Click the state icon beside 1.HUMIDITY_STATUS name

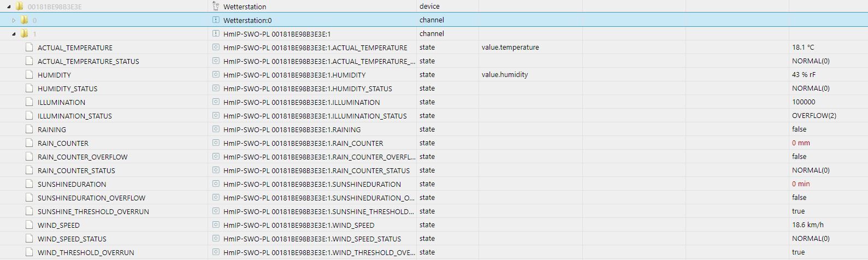point(215,88)
